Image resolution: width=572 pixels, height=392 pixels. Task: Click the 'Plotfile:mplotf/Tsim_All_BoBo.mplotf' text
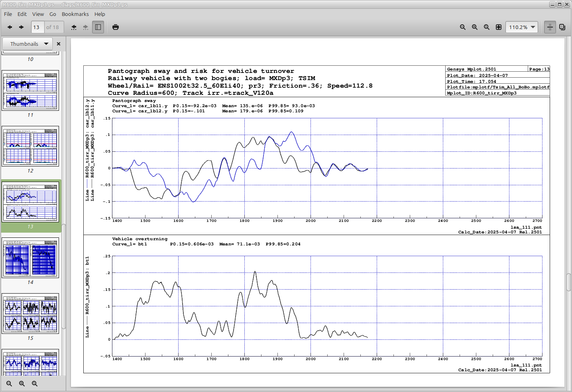point(498,87)
